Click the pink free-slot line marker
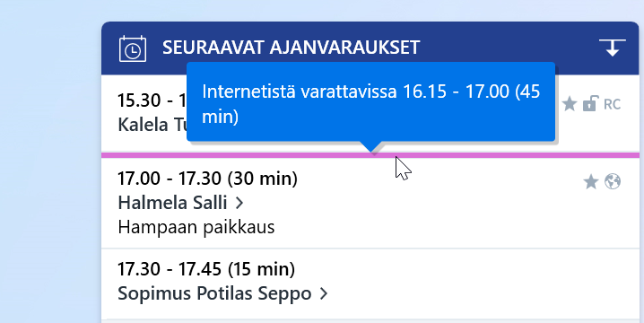Viewport: 644px width, 323px height. tap(370, 155)
